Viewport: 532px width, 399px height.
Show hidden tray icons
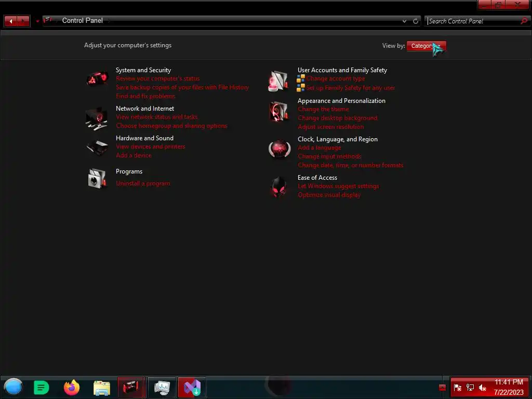pos(442,388)
